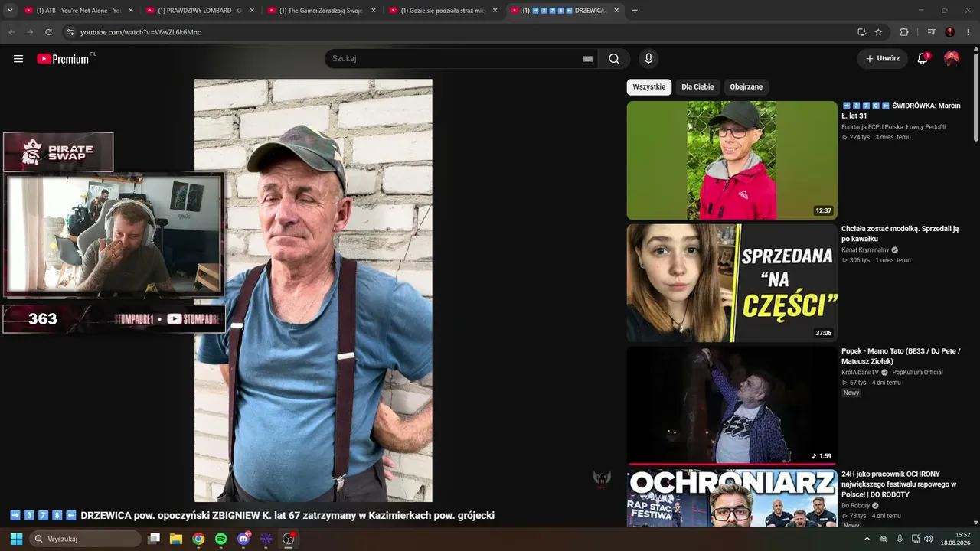Open File Explorer from taskbar
Image resolution: width=980 pixels, height=551 pixels.
(176, 539)
